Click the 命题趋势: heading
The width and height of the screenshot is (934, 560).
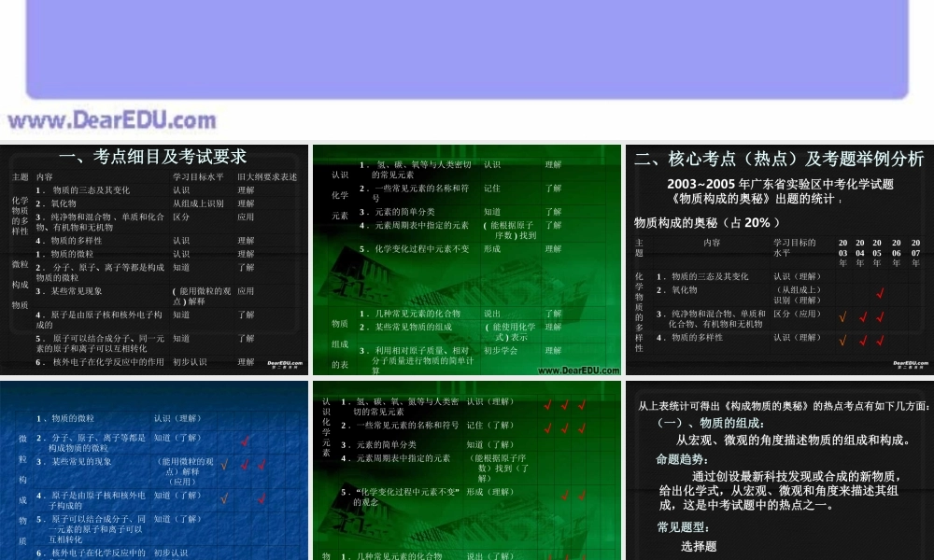point(683,459)
